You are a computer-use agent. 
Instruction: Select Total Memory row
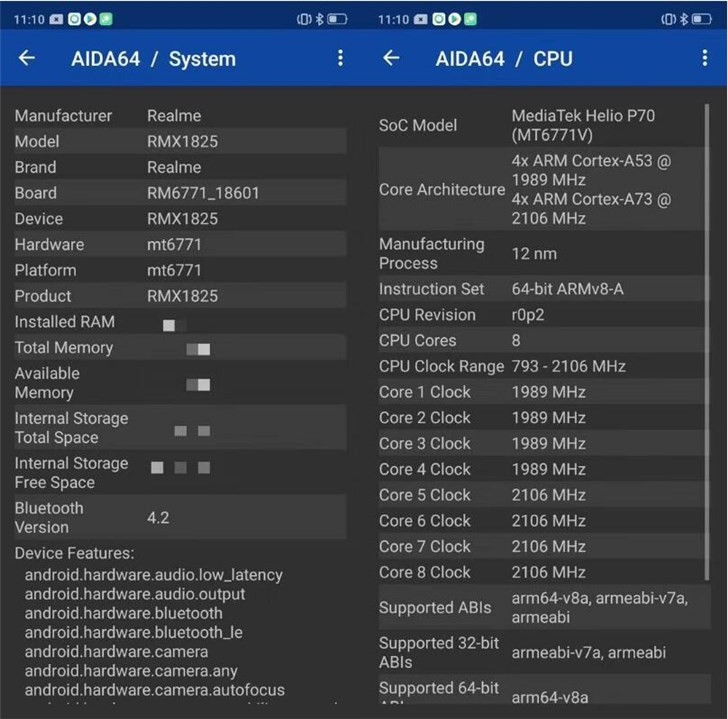[180, 347]
